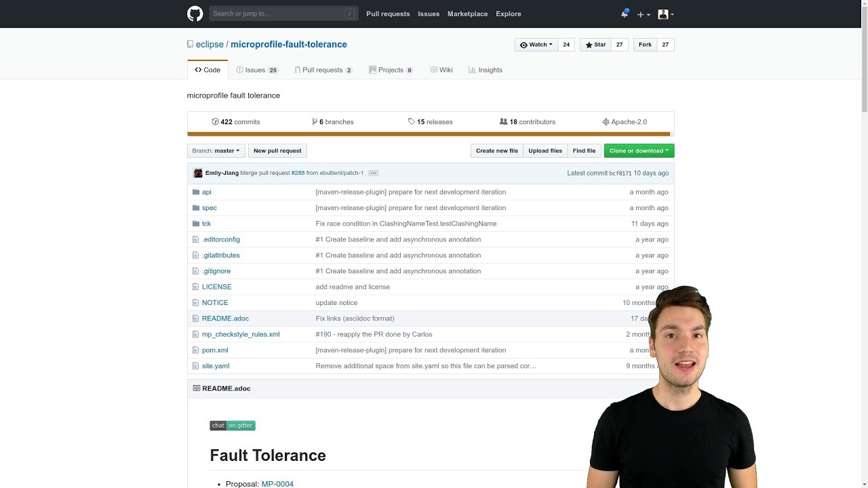Open Emily-Jiang author link
The height and width of the screenshot is (488, 868).
(222, 173)
